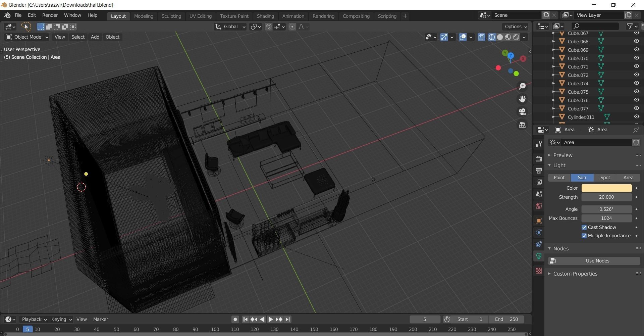Viewport: 644px width, 336px height.
Task: Switch to the UV Editing workspace tab
Action: coord(201,16)
